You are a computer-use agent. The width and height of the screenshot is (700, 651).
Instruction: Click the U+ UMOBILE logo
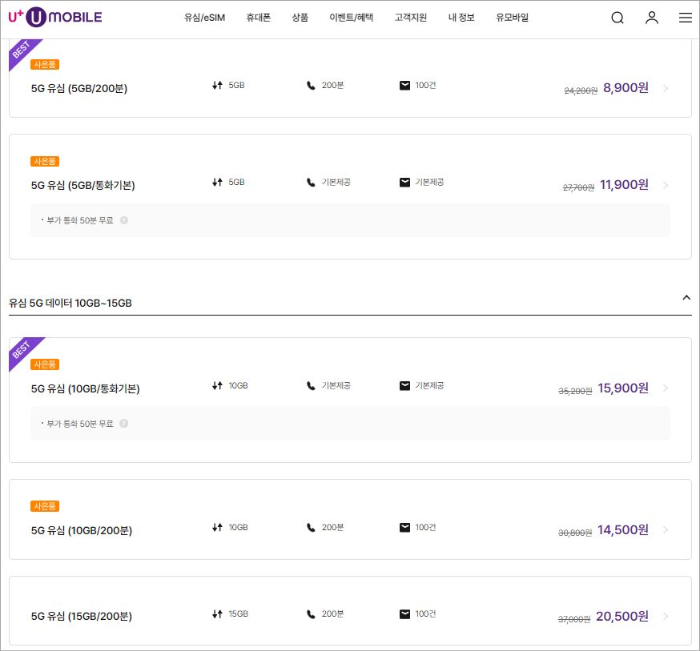(55, 17)
